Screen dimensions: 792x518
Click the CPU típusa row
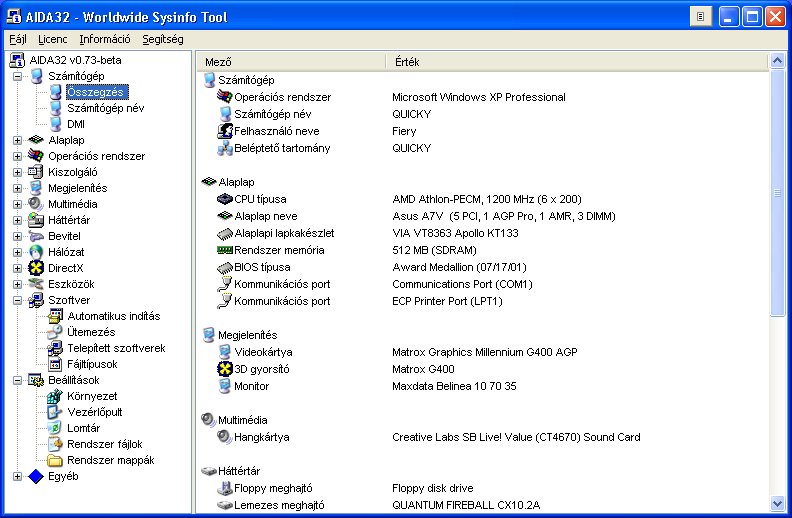482,199
